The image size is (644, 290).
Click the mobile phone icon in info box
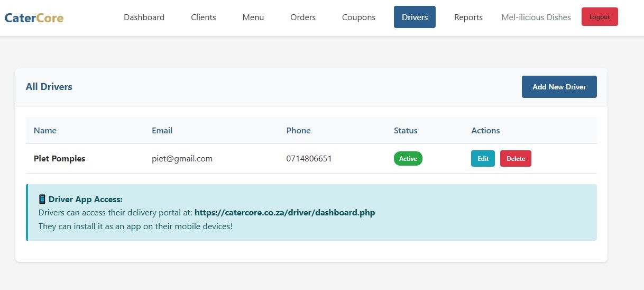tap(42, 200)
